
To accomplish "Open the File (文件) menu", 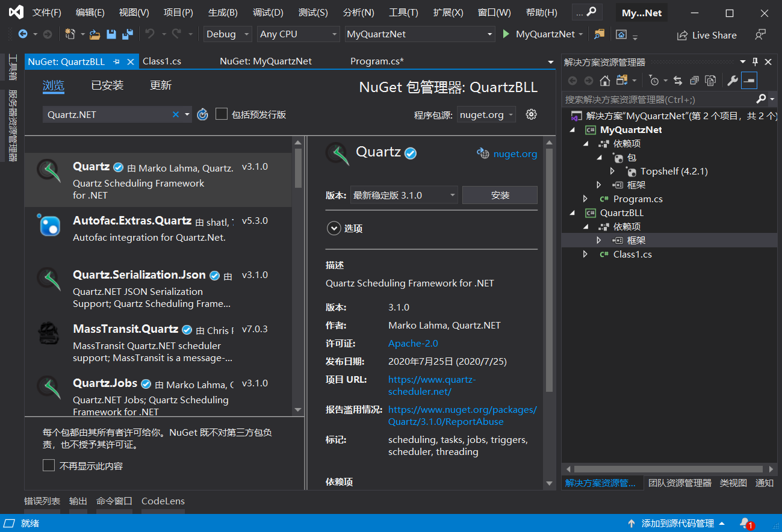I will click(47, 13).
